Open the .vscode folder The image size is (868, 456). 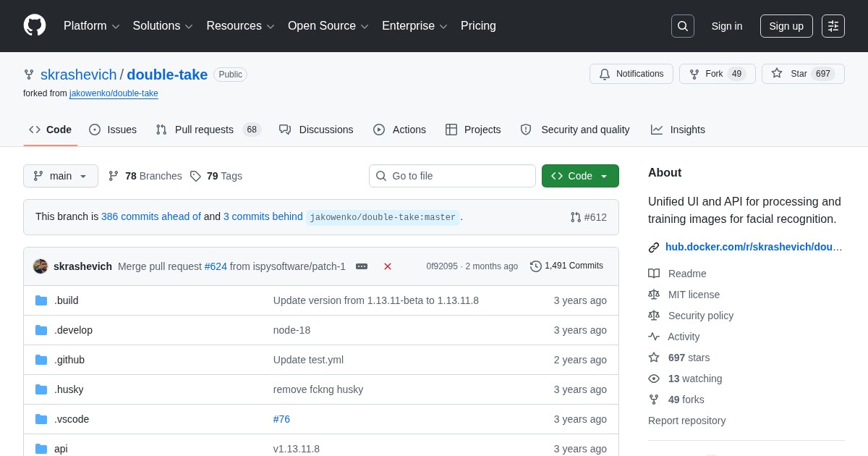point(72,419)
